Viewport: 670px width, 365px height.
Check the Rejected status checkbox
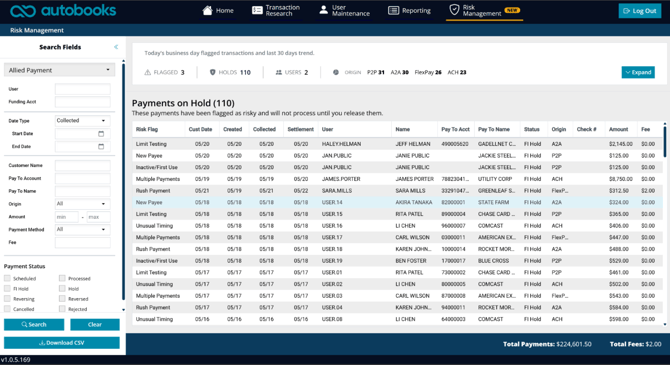tap(62, 309)
